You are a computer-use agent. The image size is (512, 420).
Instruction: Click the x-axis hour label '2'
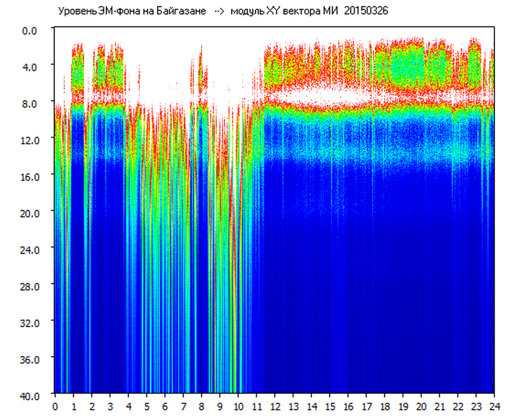pyautogui.click(x=92, y=406)
